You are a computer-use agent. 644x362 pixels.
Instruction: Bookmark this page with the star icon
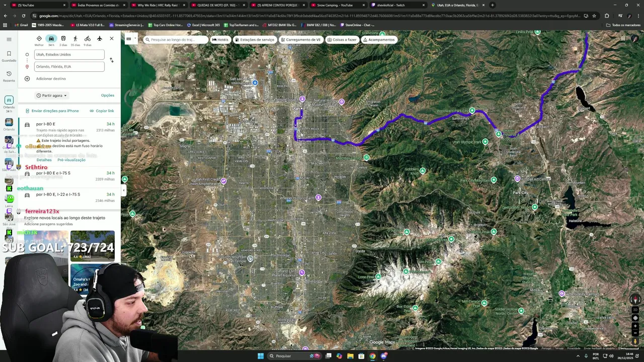click(594, 16)
